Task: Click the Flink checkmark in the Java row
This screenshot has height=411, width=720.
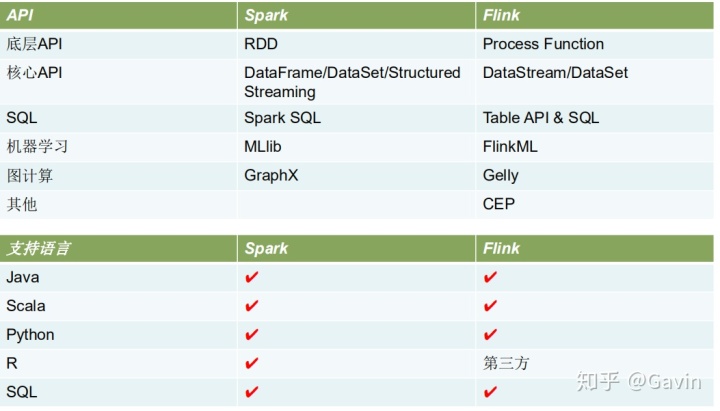Action: pos(490,277)
